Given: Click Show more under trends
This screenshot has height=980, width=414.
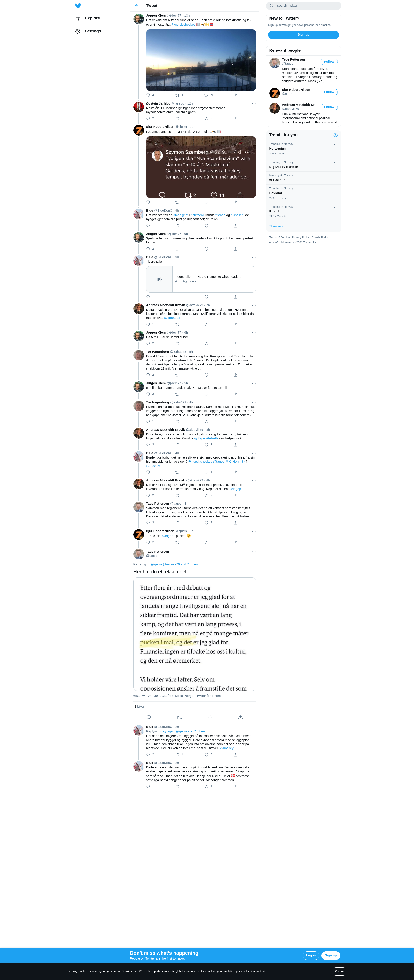Looking at the screenshot, I should (277, 226).
